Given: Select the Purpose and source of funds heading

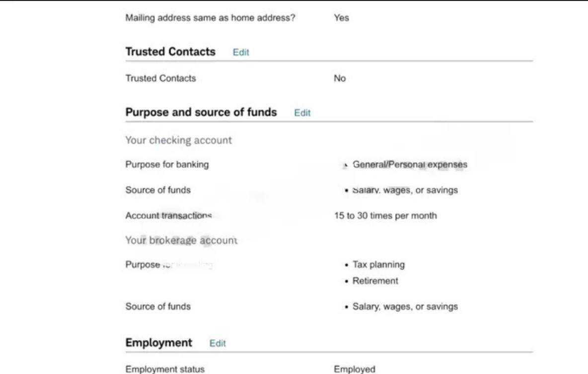Looking at the screenshot, I should pos(201,112).
